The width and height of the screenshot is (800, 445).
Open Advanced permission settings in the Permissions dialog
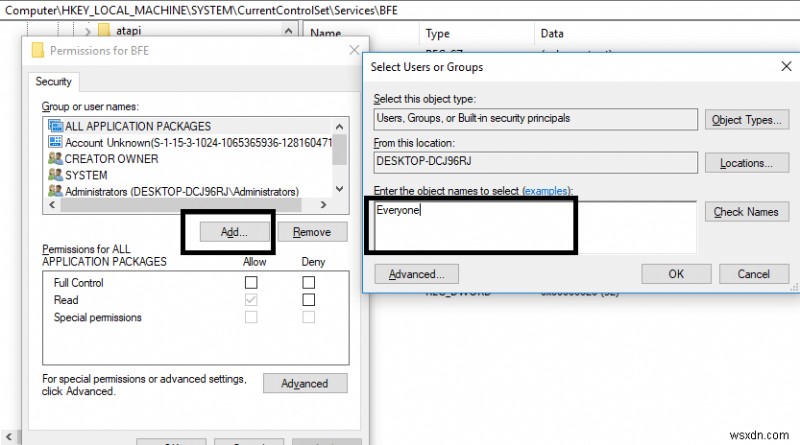[305, 383]
